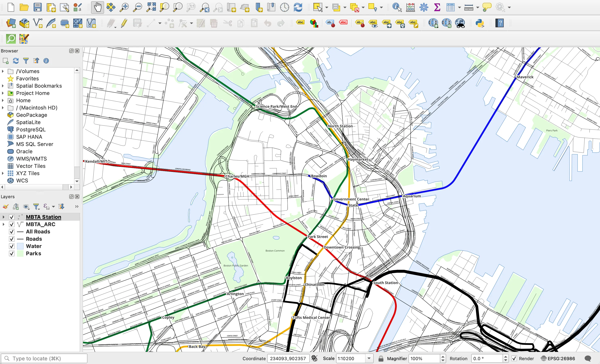This screenshot has height=364, width=600.
Task: Increase Magnifier with the up stepper arrow
Action: pos(443,357)
